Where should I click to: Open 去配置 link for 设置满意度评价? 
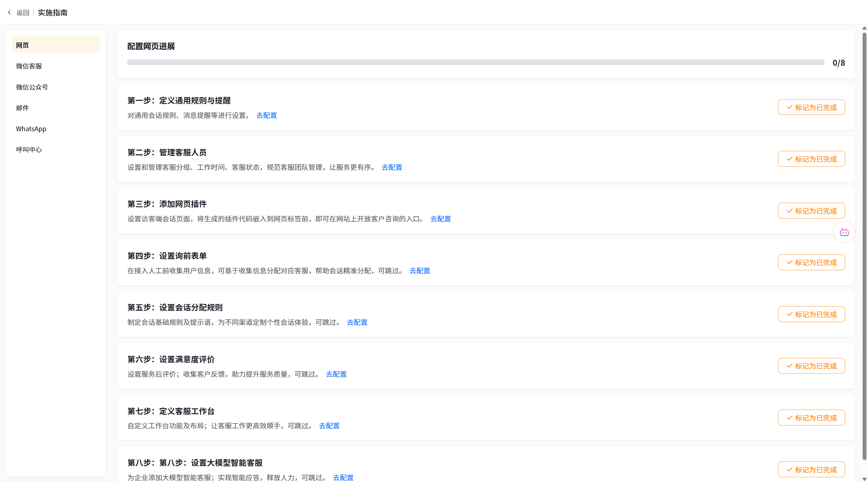(336, 374)
